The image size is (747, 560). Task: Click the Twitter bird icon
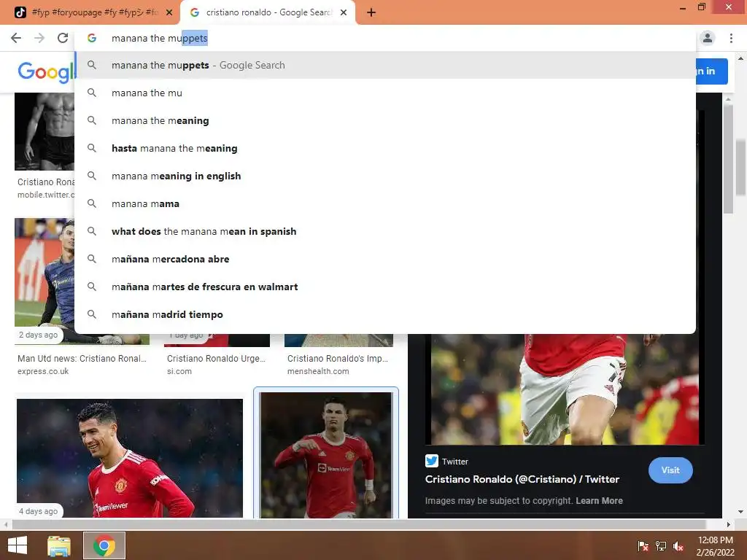point(432,461)
